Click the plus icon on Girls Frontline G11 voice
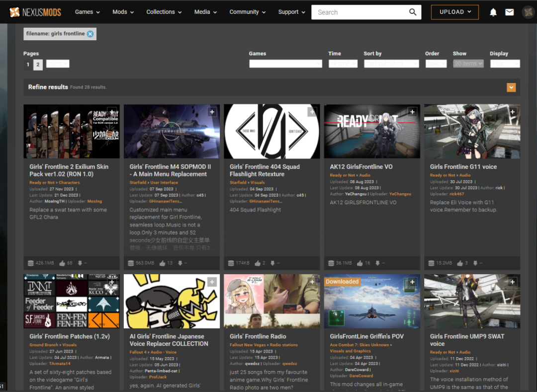 (x=512, y=112)
